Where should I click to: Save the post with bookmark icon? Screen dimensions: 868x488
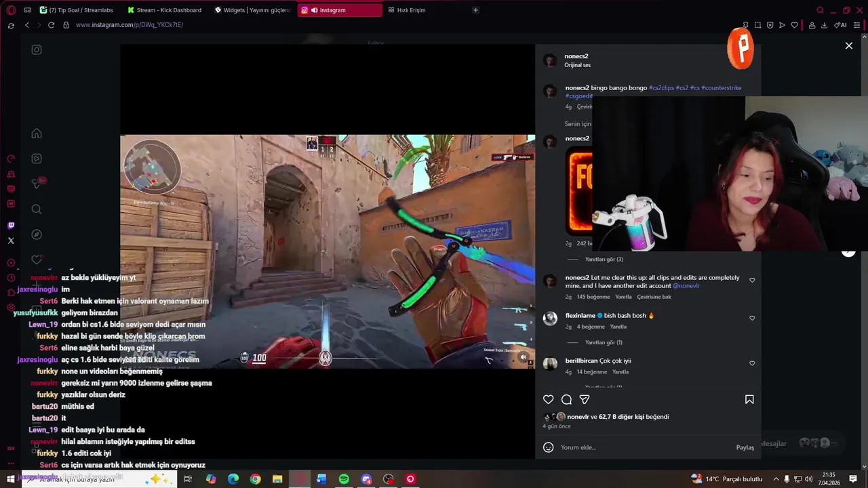click(x=749, y=399)
